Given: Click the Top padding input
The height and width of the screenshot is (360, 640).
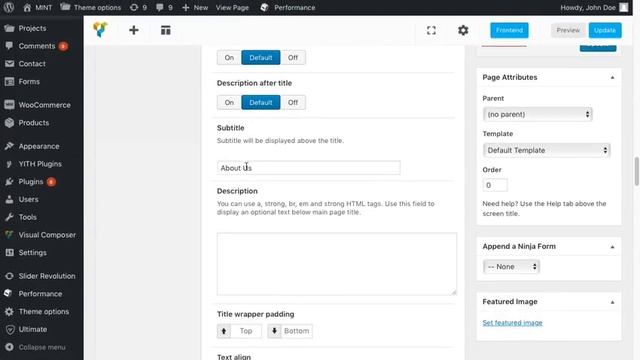Looking at the screenshot, I should pos(246,331).
